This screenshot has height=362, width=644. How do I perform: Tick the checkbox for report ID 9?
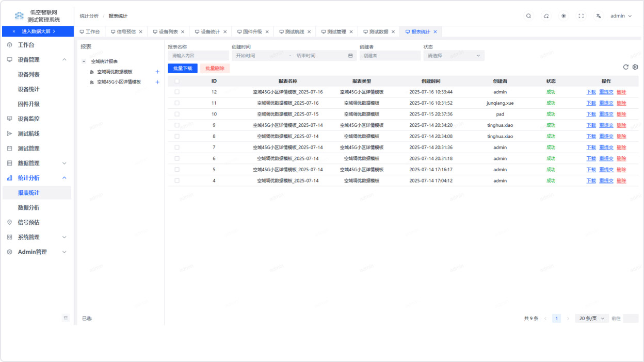(x=177, y=125)
